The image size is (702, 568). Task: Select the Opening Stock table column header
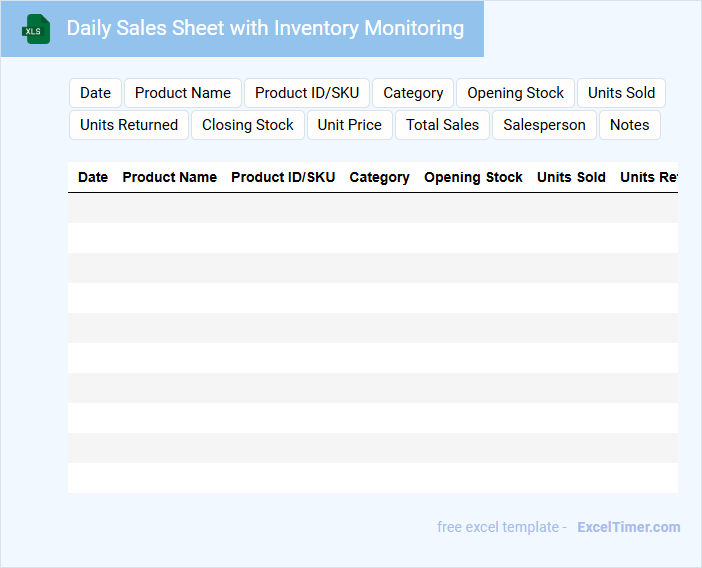473,177
